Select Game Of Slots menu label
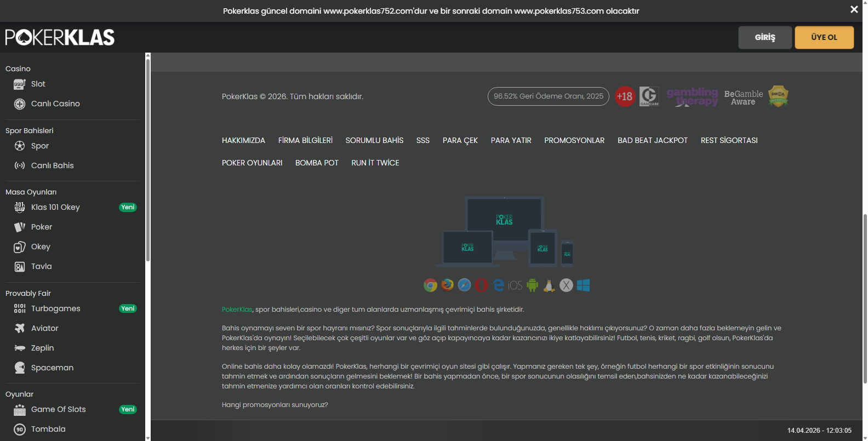 tap(59, 409)
